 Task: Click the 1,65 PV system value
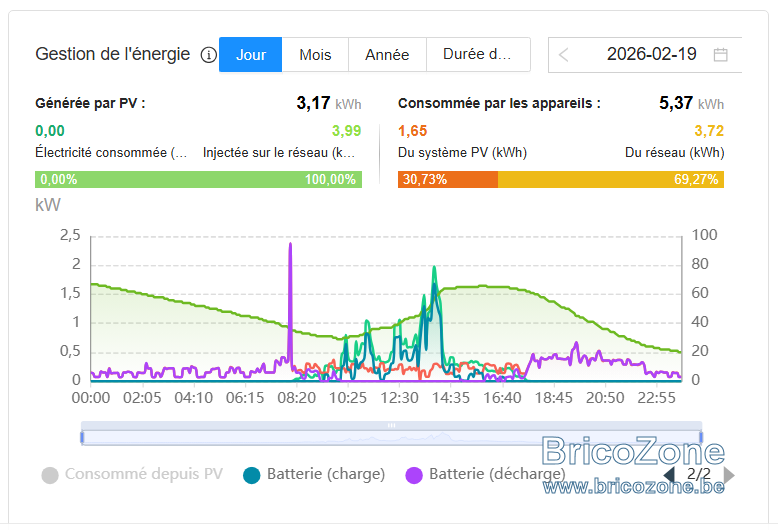[412, 131]
